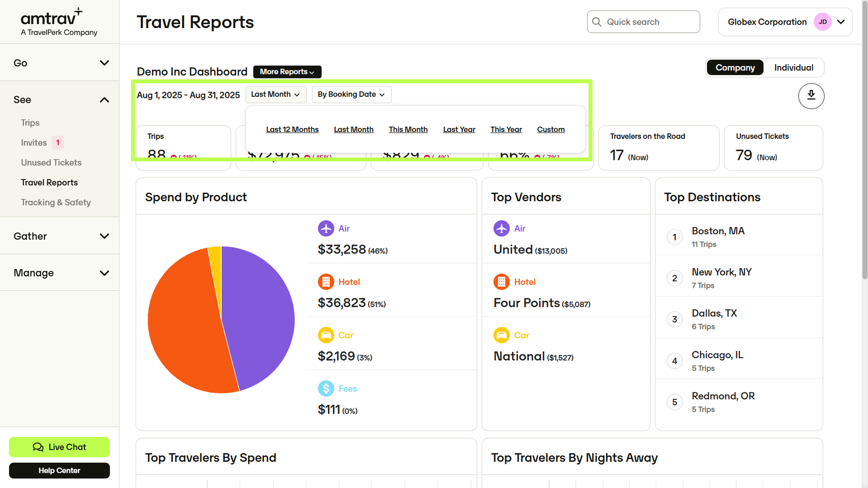Click the purple Air plane icon in Spend by Product
Viewport: 868px width, 488px height.
(x=325, y=228)
